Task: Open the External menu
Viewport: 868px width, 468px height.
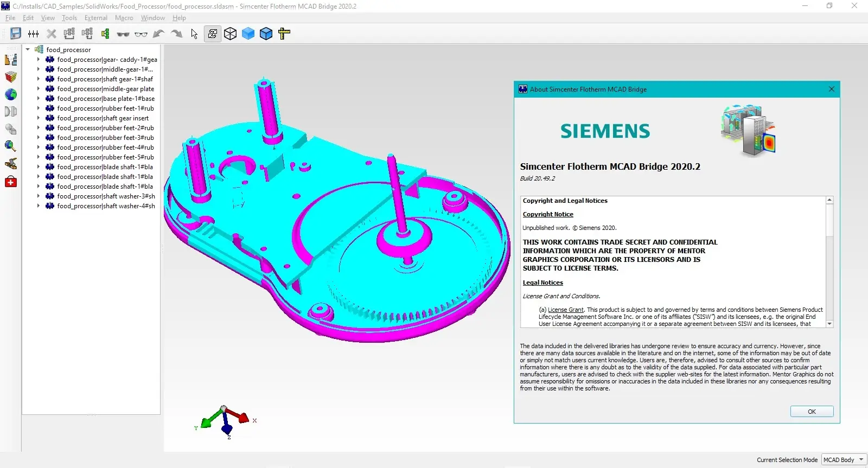Action: [96, 18]
